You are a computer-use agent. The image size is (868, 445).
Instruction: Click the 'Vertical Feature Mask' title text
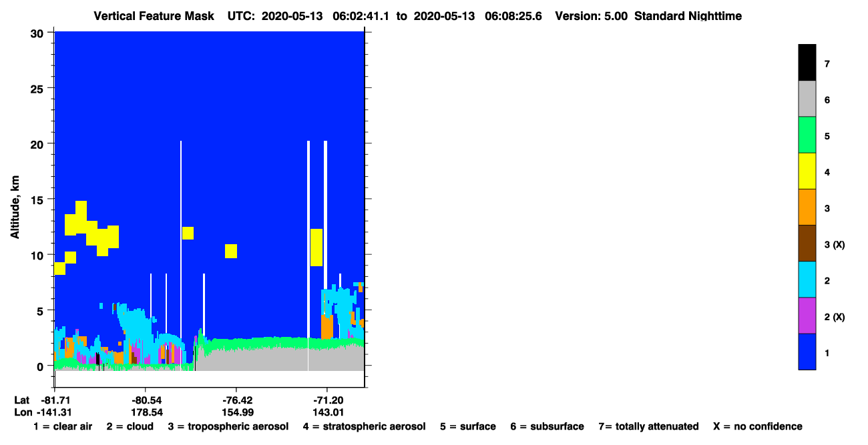click(x=154, y=15)
